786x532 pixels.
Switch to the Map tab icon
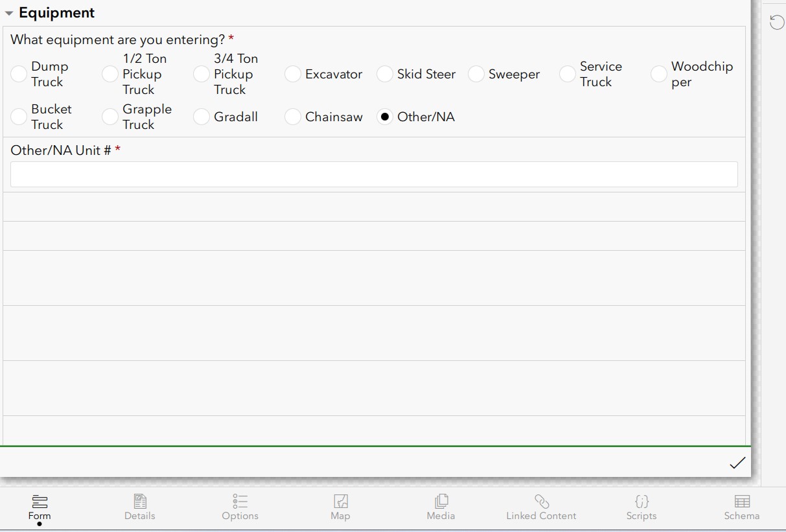click(x=340, y=502)
